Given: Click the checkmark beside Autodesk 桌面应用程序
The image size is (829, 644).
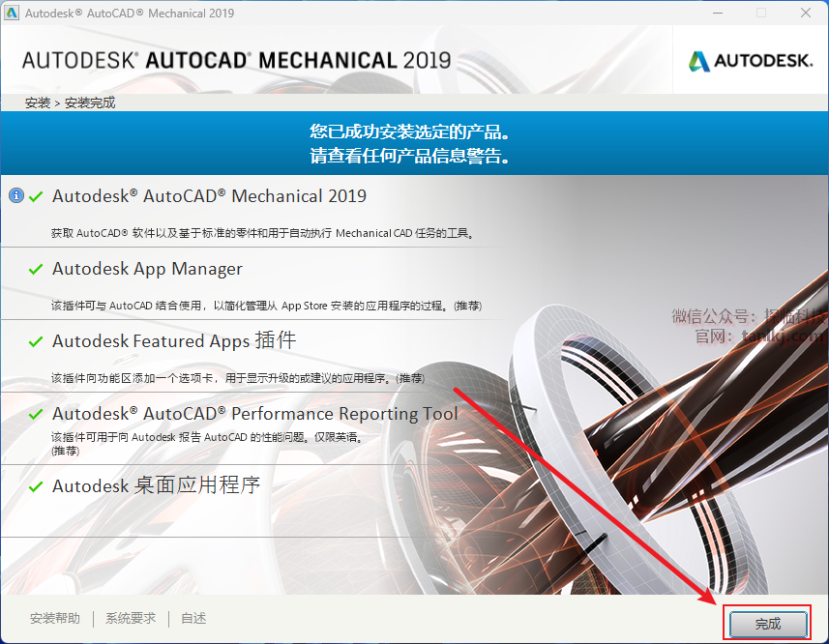Looking at the screenshot, I should click(x=36, y=486).
